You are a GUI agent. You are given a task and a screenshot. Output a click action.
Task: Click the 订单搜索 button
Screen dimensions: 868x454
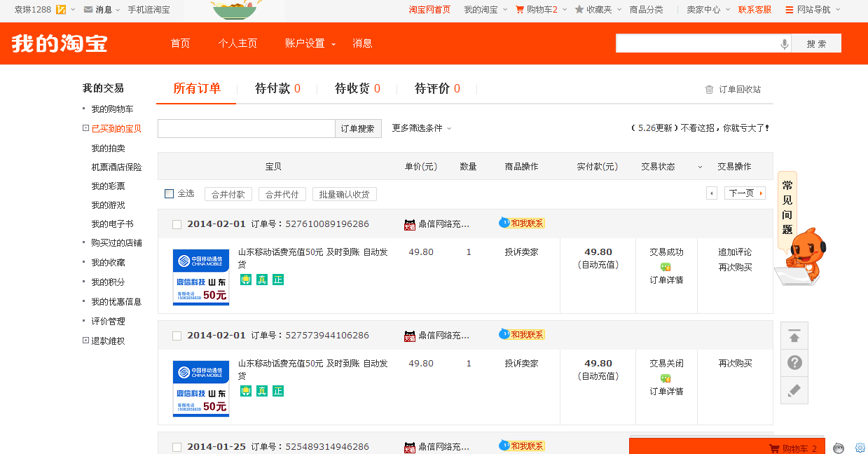[358, 129]
